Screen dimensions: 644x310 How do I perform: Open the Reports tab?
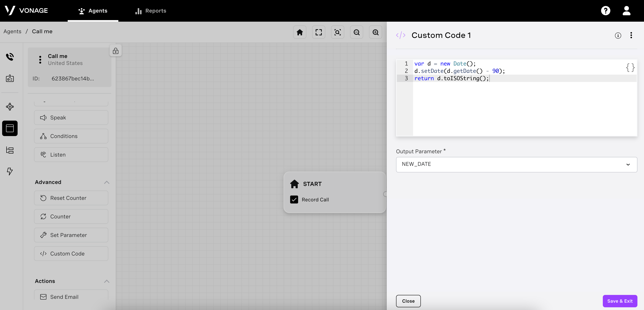150,11
